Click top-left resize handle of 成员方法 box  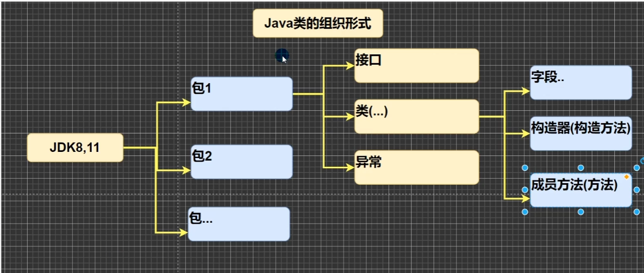[525, 168]
